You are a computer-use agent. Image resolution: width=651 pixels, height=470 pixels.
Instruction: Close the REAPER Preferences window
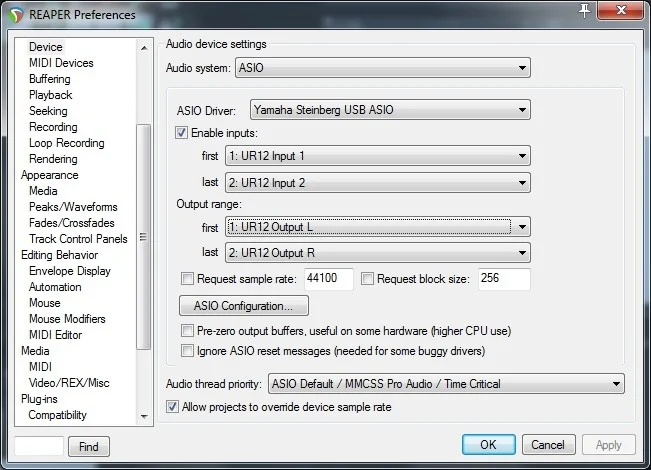pyautogui.click(x=621, y=10)
